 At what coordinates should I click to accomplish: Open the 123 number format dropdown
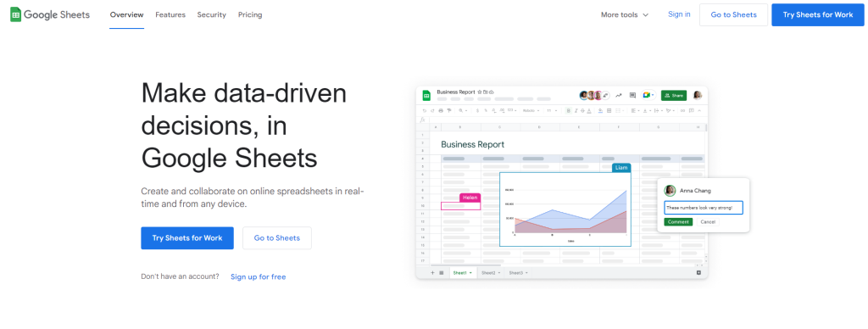(512, 111)
